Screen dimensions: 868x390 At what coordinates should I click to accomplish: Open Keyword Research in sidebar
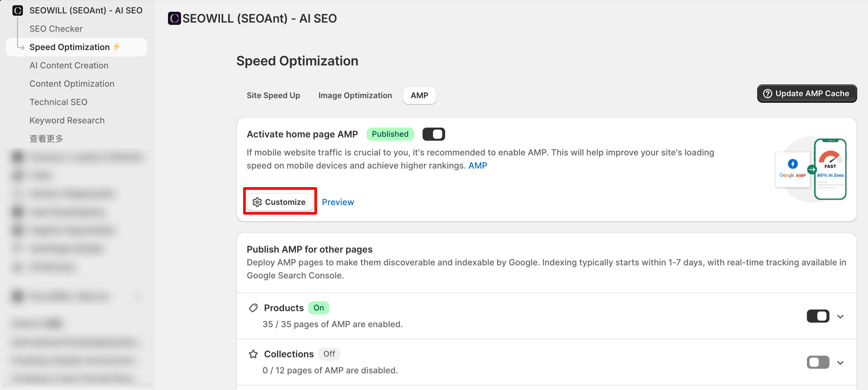pos(67,120)
